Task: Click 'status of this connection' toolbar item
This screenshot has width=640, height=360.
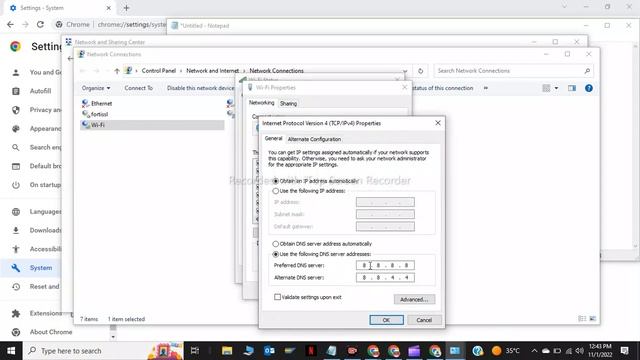Action: pos(442,88)
